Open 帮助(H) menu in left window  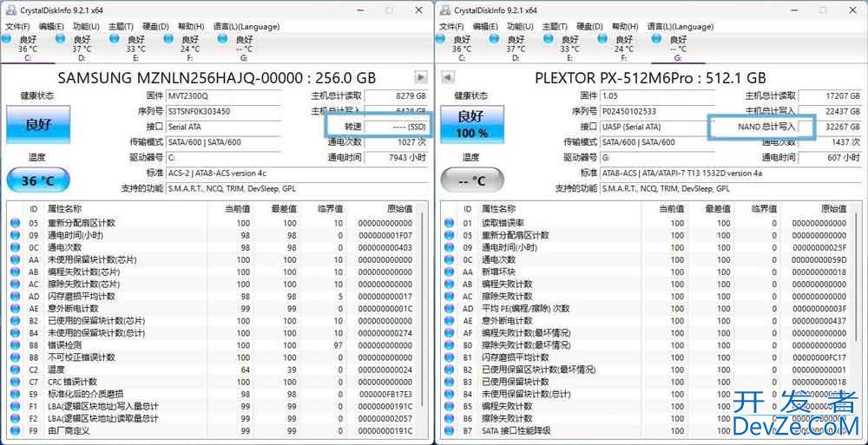191,26
